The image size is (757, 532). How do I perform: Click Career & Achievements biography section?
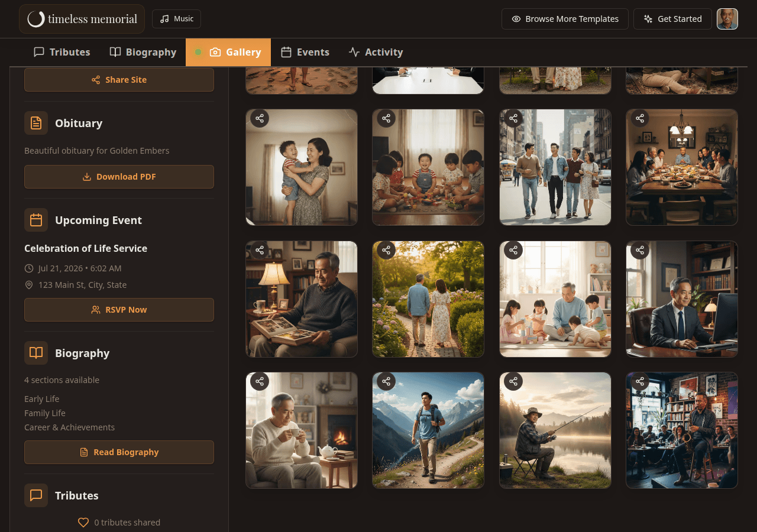(x=70, y=427)
